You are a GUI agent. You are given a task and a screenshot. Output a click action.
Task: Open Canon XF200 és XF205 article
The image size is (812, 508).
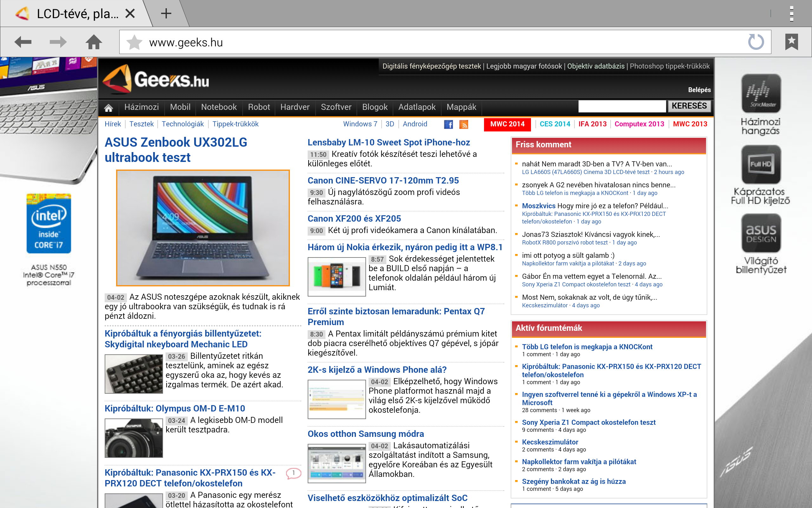click(x=354, y=219)
